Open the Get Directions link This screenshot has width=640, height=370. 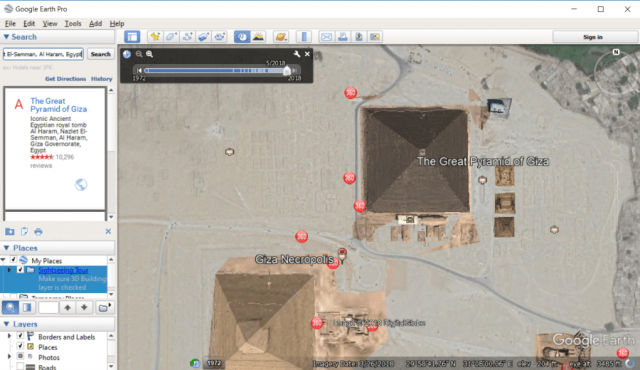point(65,79)
